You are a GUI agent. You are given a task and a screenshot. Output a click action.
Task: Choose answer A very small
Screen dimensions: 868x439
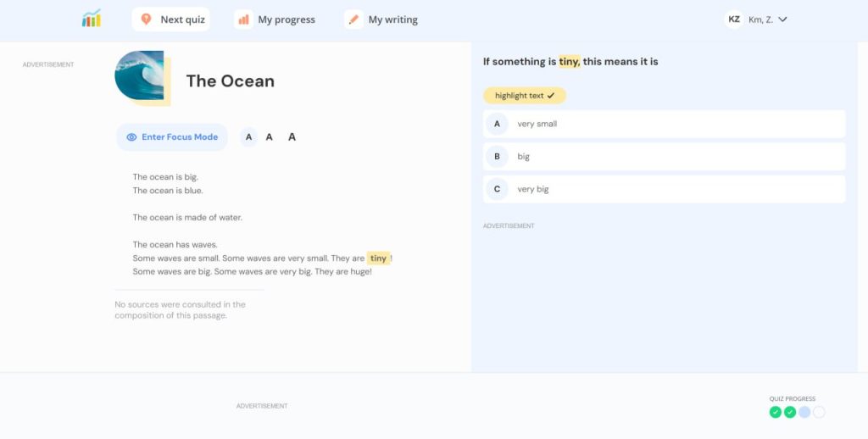click(x=665, y=124)
